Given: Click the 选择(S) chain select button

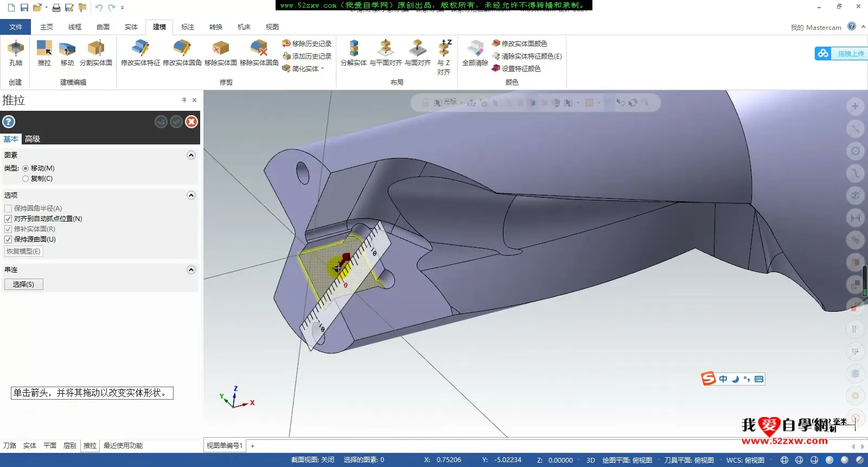Looking at the screenshot, I should (23, 285).
